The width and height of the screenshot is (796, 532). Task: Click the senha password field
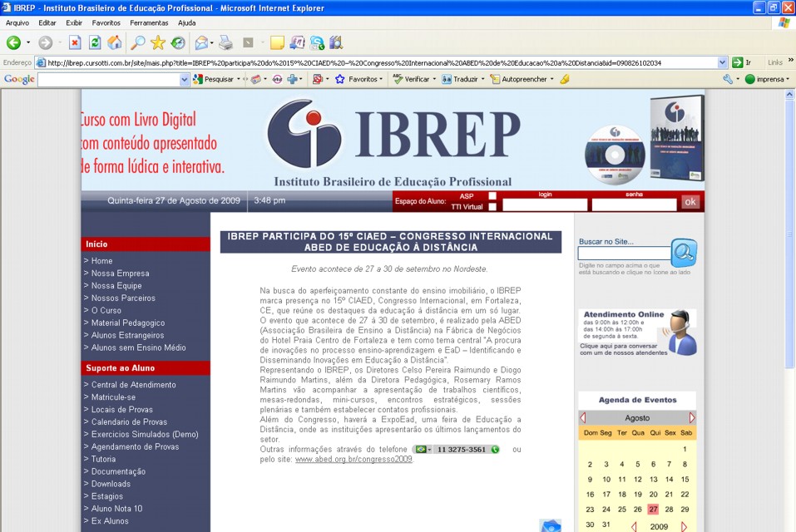(634, 204)
